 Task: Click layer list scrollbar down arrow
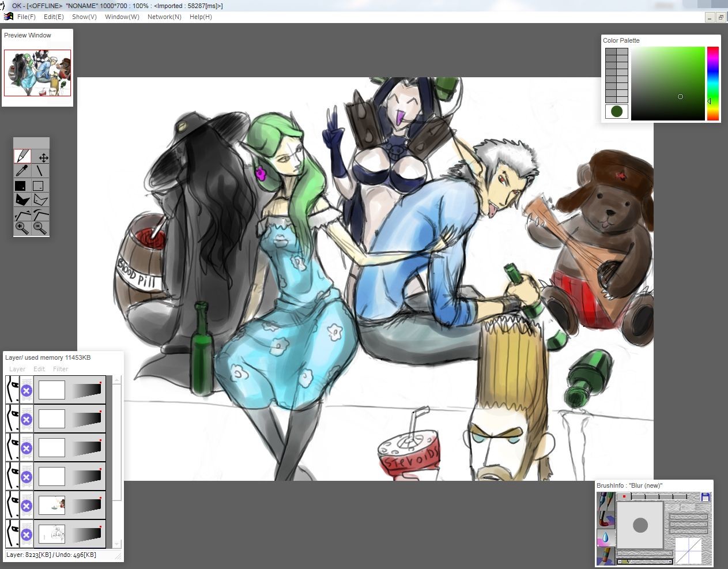pyautogui.click(x=118, y=544)
